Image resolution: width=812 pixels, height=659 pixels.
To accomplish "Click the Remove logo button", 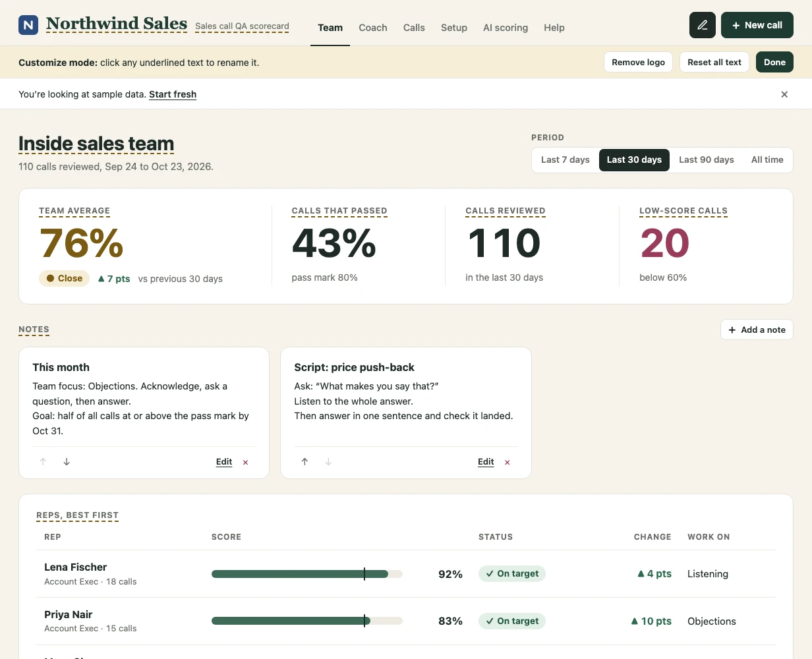I will pyautogui.click(x=639, y=62).
